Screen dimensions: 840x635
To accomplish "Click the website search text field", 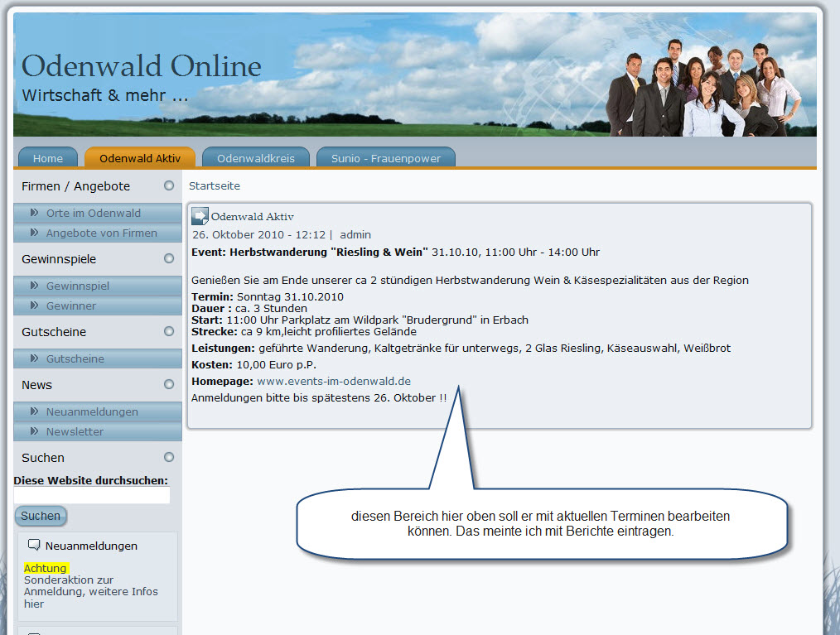I will pos(92,495).
